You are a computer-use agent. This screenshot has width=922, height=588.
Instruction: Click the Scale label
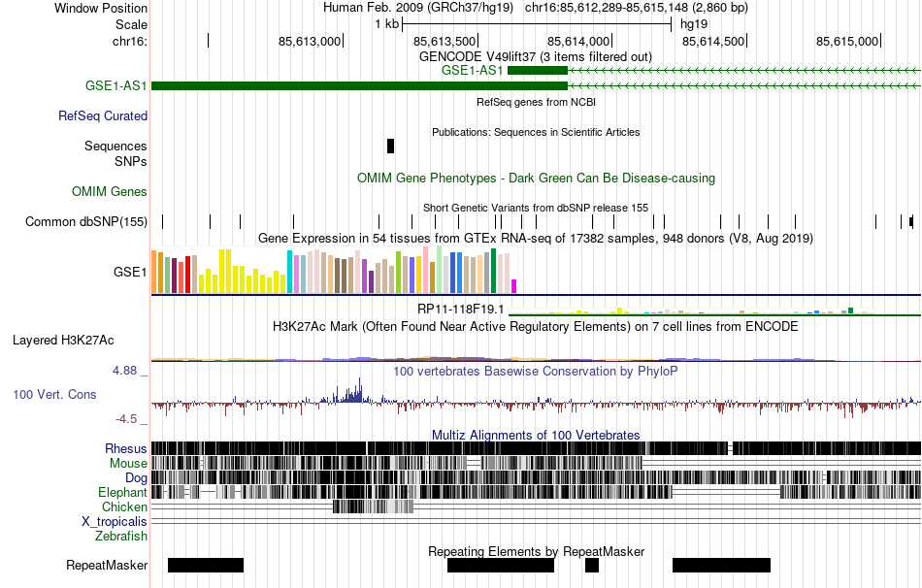coord(131,24)
